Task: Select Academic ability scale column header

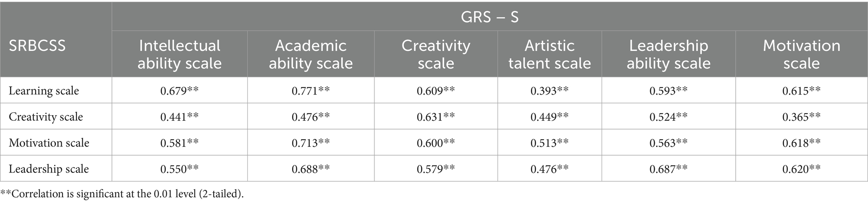Action: pyautogui.click(x=311, y=54)
